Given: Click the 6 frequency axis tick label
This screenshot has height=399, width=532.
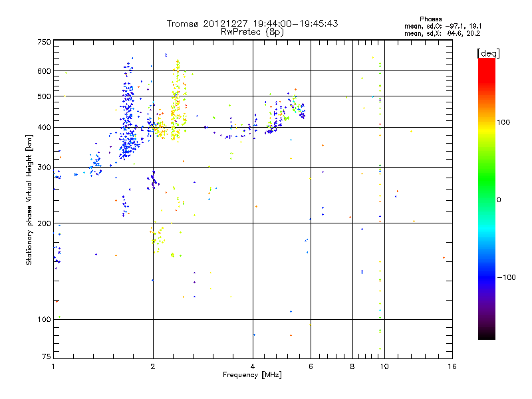Looking at the screenshot, I should click(x=311, y=367).
